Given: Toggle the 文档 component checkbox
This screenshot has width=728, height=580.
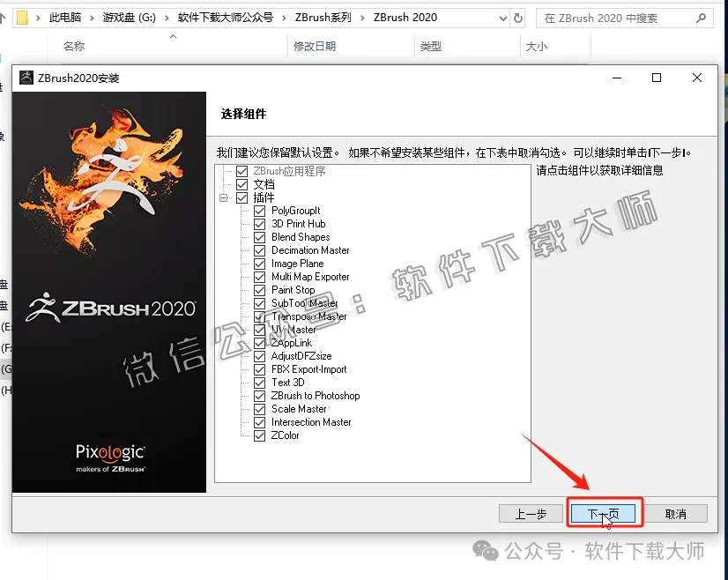Looking at the screenshot, I should [x=242, y=184].
